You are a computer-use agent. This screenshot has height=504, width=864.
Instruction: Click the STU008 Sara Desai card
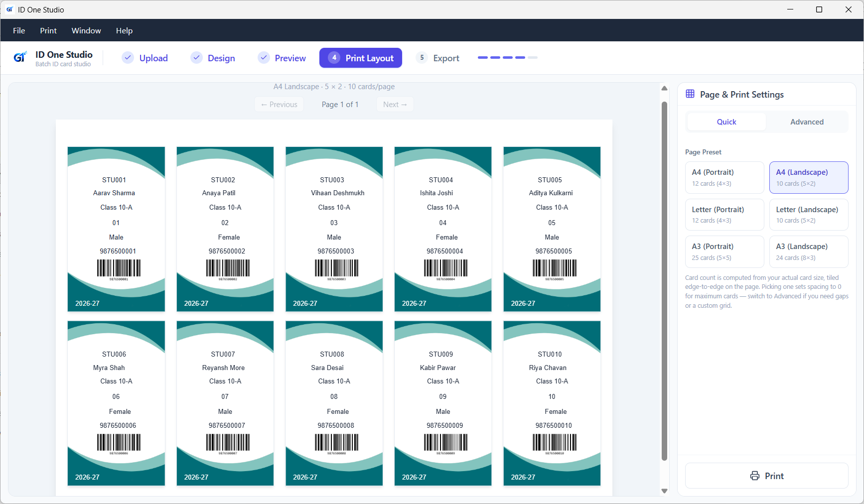pyautogui.click(x=334, y=403)
